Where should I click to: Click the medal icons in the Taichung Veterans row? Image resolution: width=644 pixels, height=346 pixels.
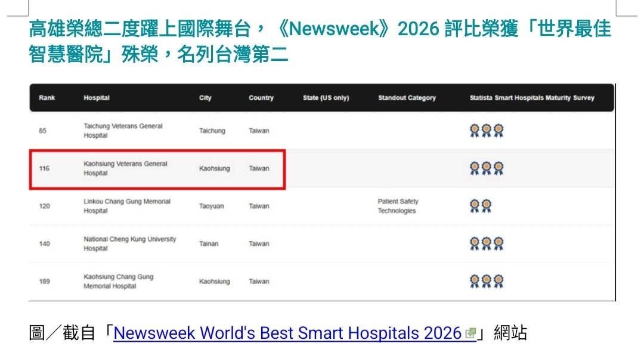(486, 131)
